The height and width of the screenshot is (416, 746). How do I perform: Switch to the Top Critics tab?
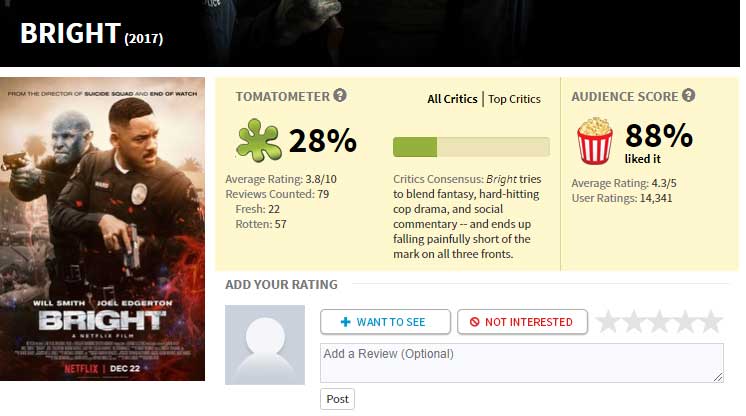point(514,99)
